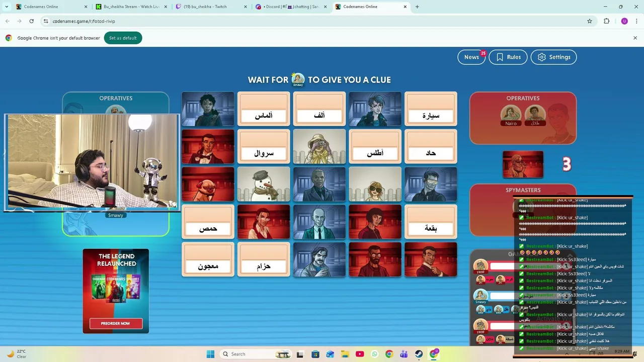
Task: Close the Twitch browser tab
Action: 245,7
